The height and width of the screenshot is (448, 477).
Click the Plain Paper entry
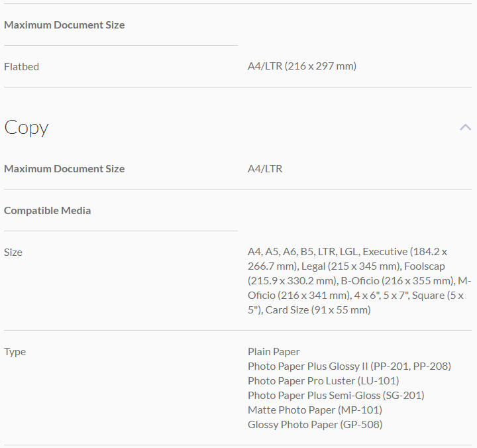click(x=274, y=352)
